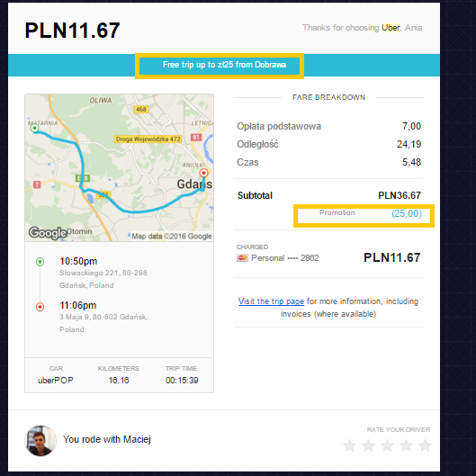Viewport: 476px width, 476px height.
Task: Open the Visit the trip page link
Action: coord(271,301)
